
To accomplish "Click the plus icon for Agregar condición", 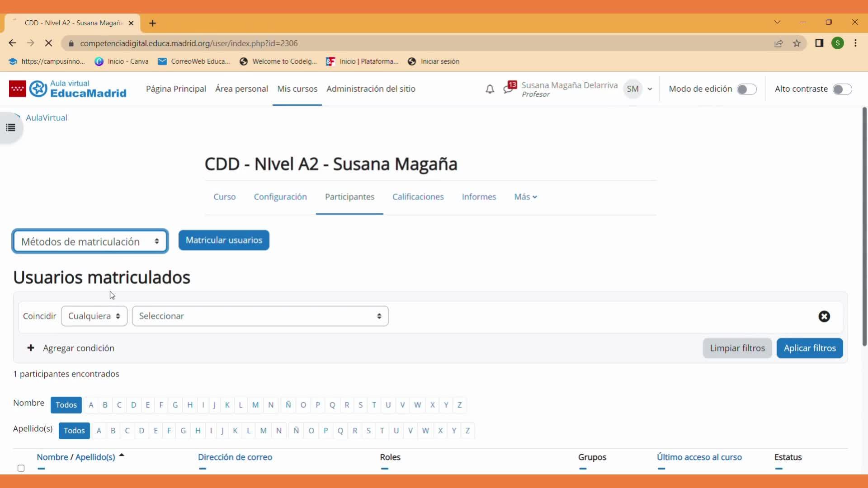I will pyautogui.click(x=31, y=348).
